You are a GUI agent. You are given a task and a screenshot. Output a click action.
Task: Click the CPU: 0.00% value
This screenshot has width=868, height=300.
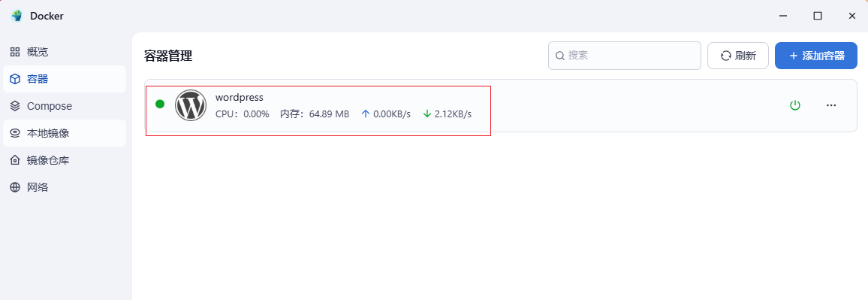pos(243,114)
